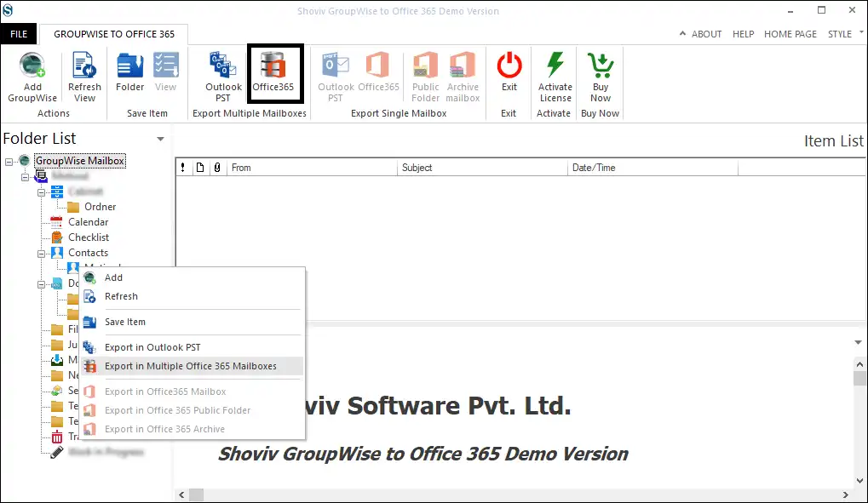
Task: Click the horizontal scrollbar right arrow
Action: coord(845,494)
